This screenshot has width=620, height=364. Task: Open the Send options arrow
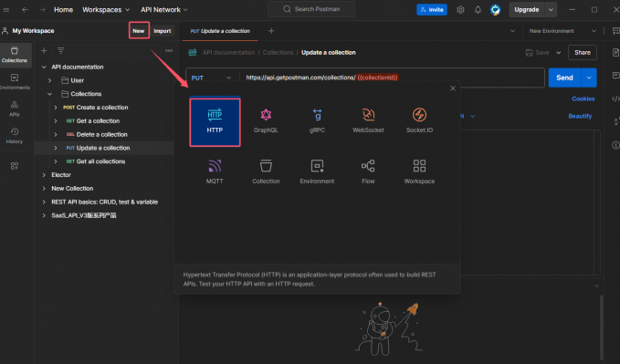589,78
